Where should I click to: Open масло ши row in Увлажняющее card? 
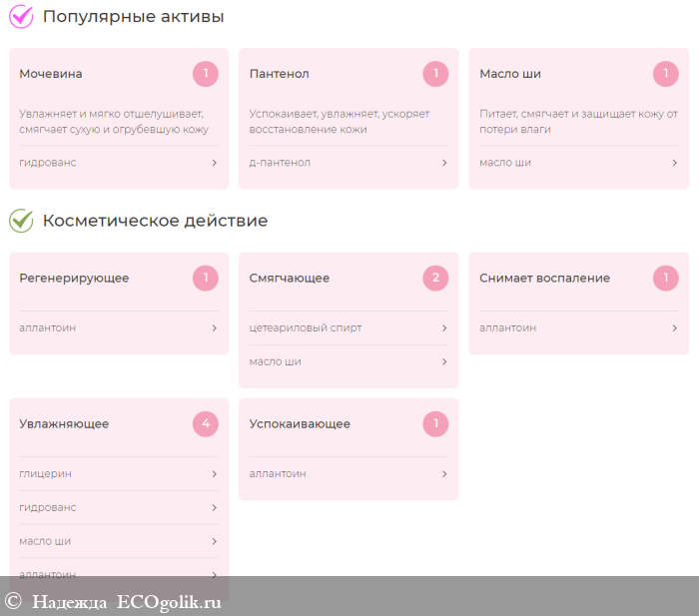pos(119,541)
